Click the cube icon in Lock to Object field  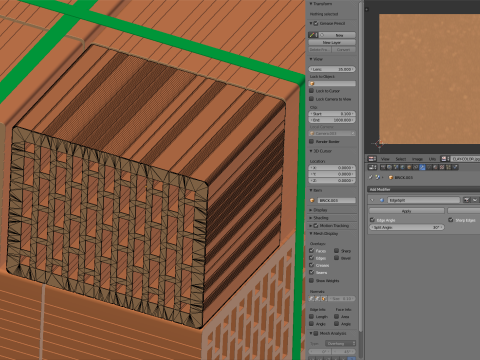coord(312,84)
